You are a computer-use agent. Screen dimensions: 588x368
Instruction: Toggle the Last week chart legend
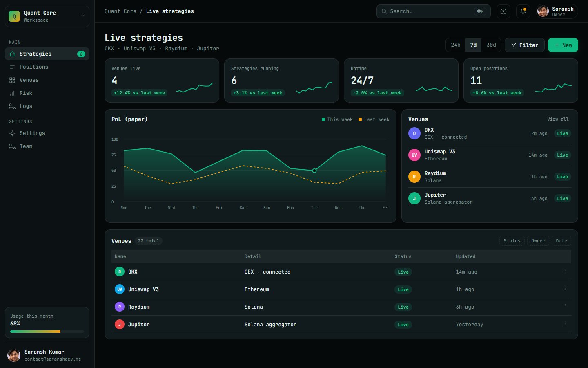pyautogui.click(x=374, y=119)
